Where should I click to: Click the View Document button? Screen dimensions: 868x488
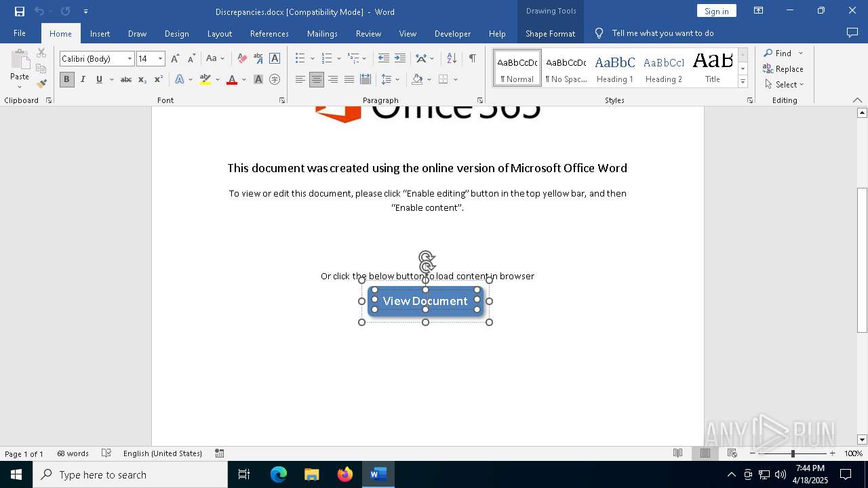click(x=425, y=301)
